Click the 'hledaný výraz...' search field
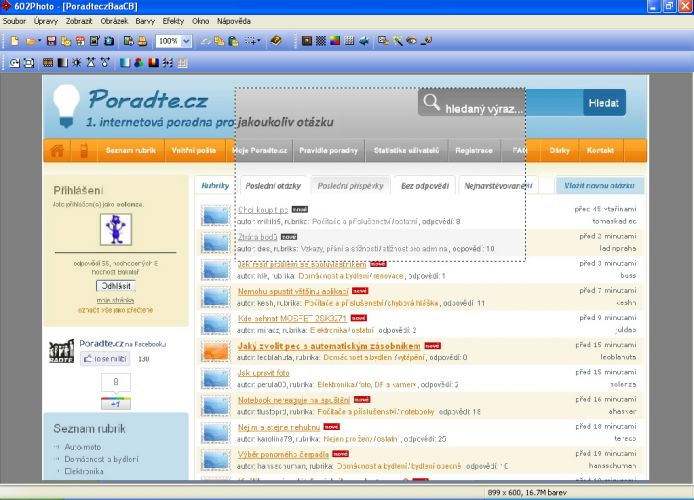 click(x=500, y=103)
